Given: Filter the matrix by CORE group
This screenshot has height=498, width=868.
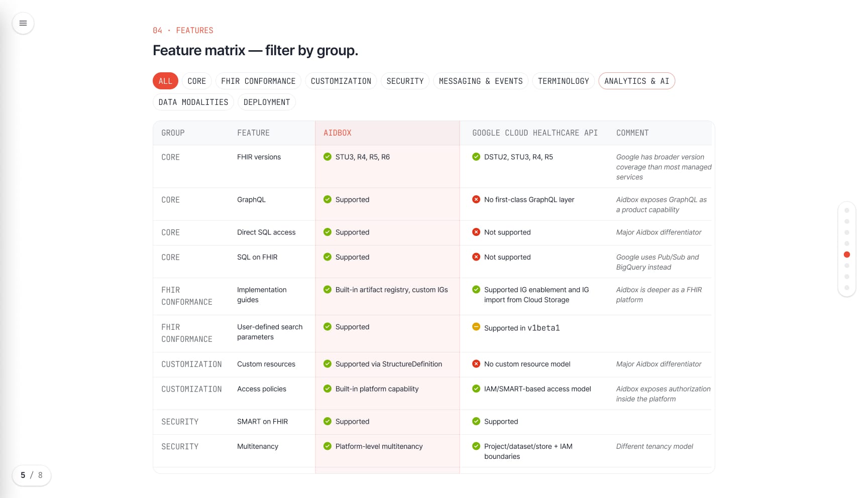Looking at the screenshot, I should (x=197, y=81).
